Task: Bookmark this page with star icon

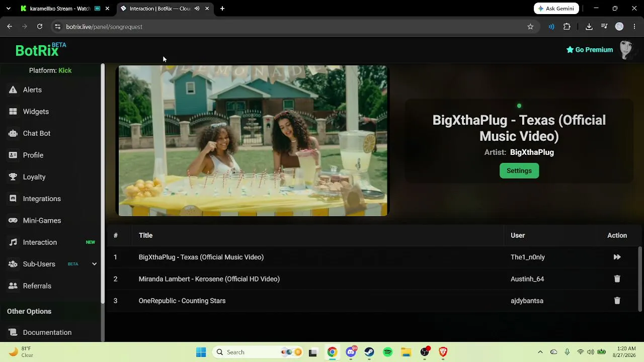Action: point(530,27)
